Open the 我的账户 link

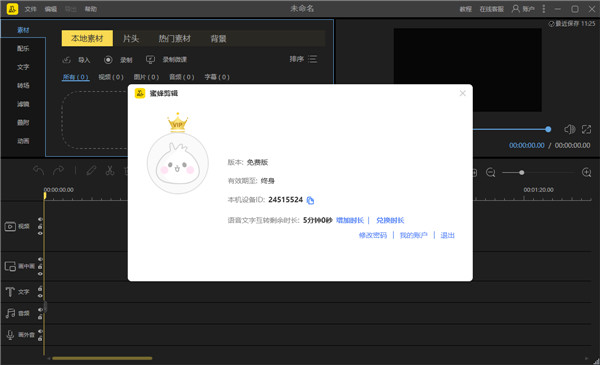click(x=414, y=235)
